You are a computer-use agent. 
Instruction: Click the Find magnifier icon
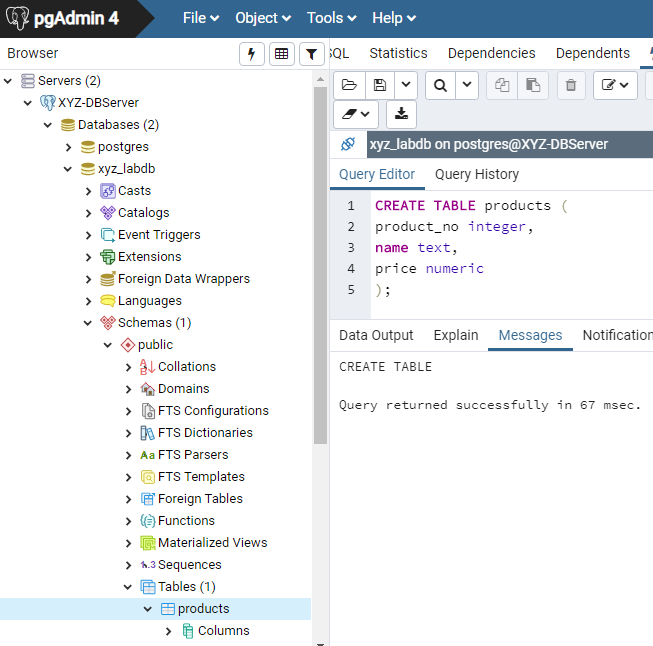click(x=440, y=85)
